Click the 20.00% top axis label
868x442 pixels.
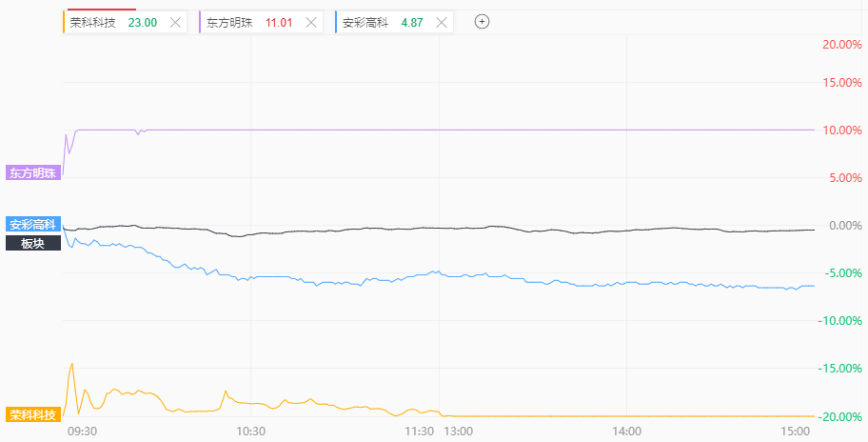click(x=841, y=45)
